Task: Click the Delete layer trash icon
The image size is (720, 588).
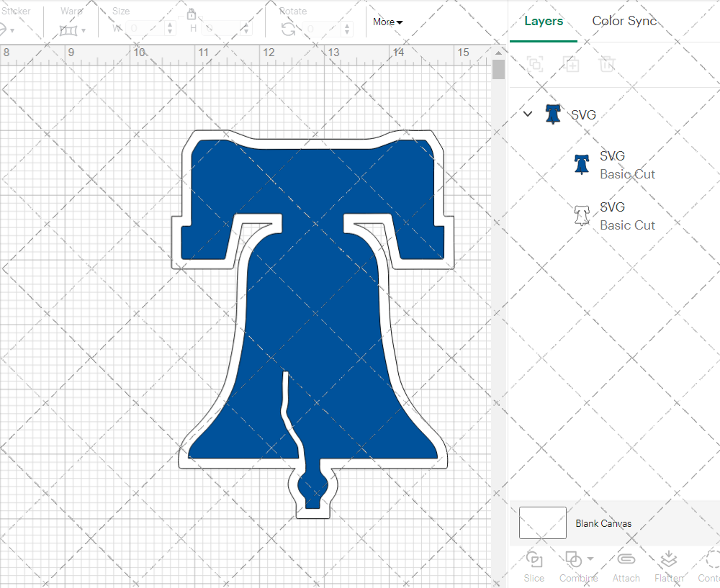Action: point(606,64)
